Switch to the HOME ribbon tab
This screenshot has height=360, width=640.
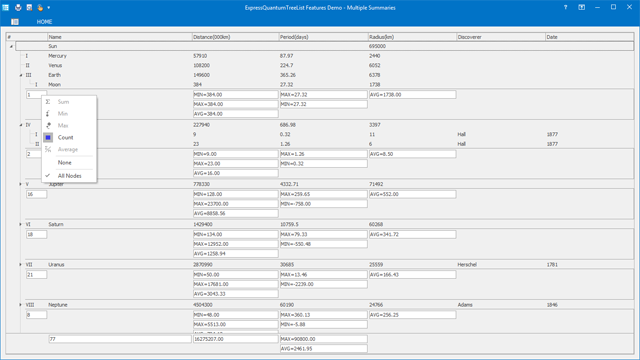(x=44, y=22)
